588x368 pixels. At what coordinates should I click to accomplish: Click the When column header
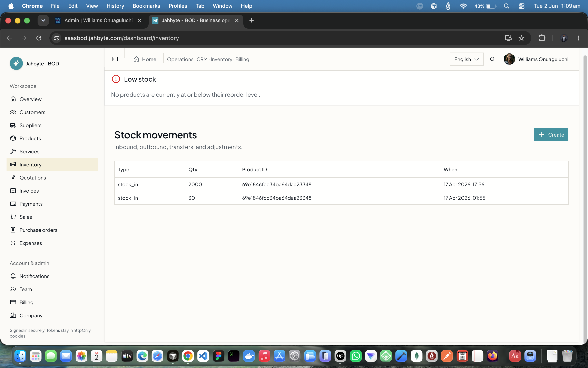(450, 169)
